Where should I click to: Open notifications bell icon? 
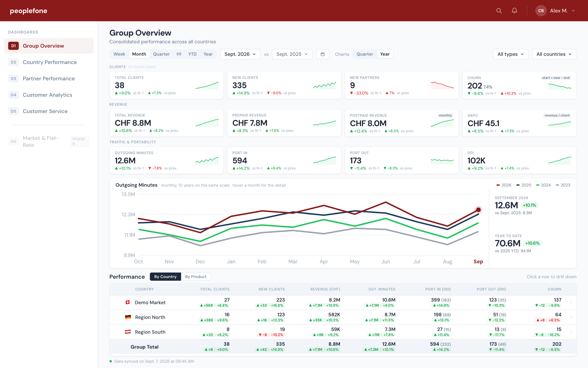[x=514, y=11]
